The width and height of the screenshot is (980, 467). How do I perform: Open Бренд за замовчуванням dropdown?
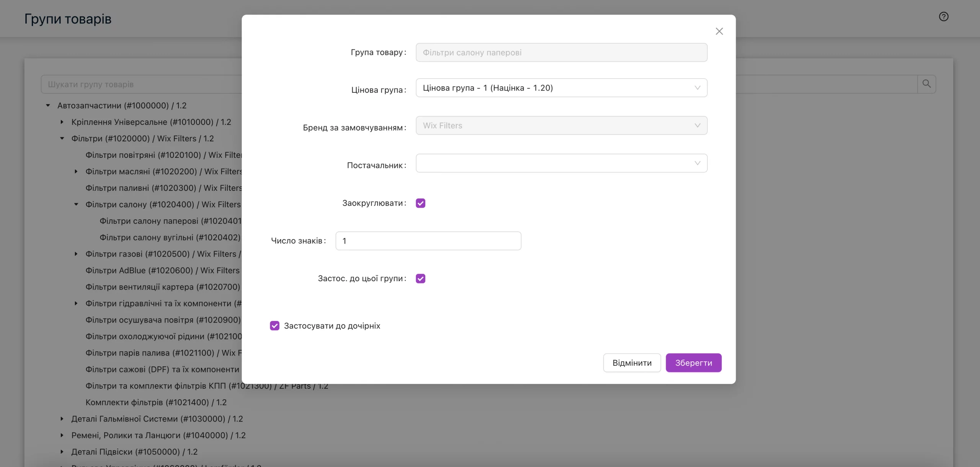pos(561,125)
